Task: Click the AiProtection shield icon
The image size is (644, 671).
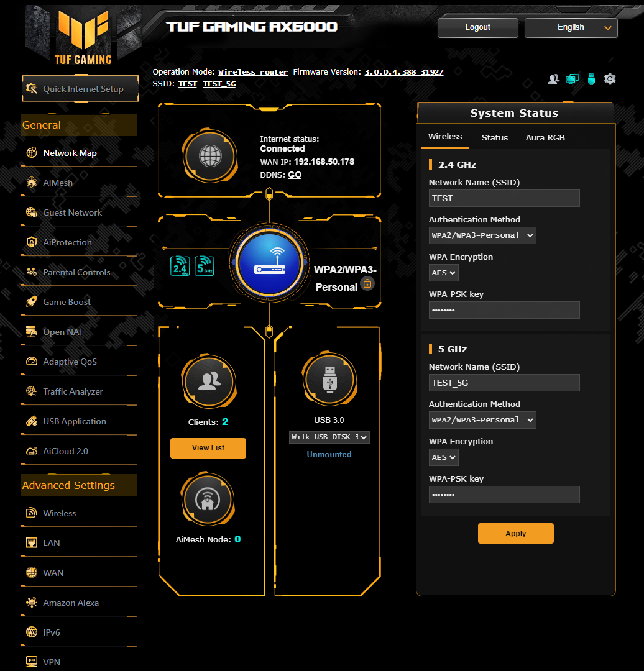Action: 32,242
